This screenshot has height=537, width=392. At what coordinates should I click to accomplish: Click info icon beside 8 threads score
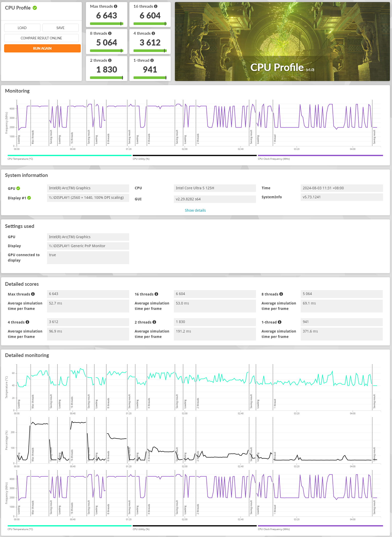(110, 33)
